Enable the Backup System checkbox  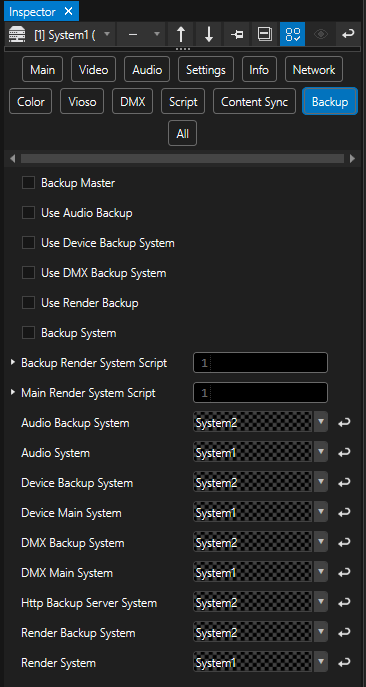[x=28, y=333]
